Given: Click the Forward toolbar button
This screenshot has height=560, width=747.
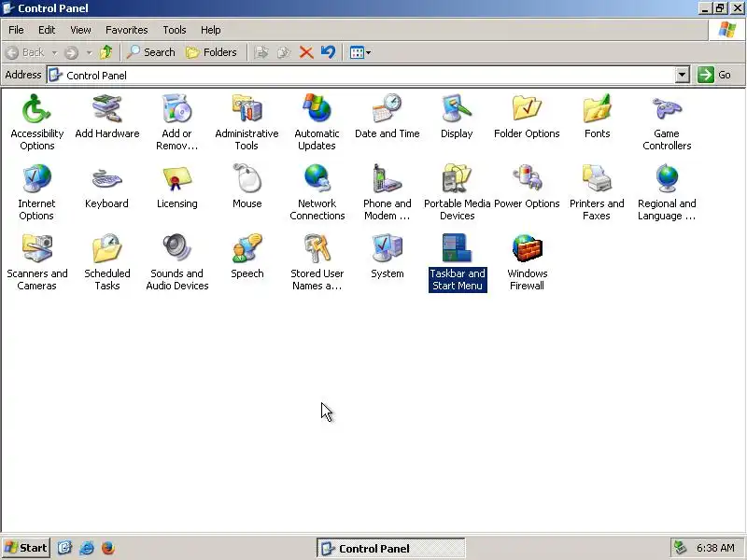Looking at the screenshot, I should (x=72, y=52).
